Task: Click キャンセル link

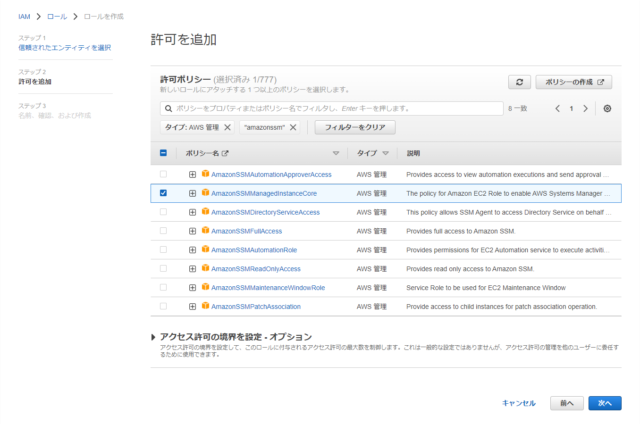Action: pos(518,403)
